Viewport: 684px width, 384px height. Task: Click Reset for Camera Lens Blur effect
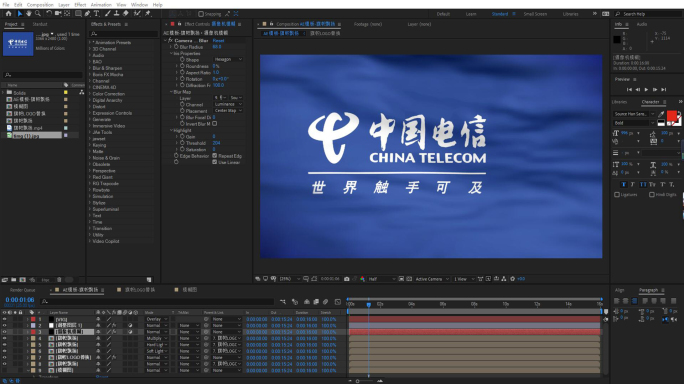[x=219, y=41]
